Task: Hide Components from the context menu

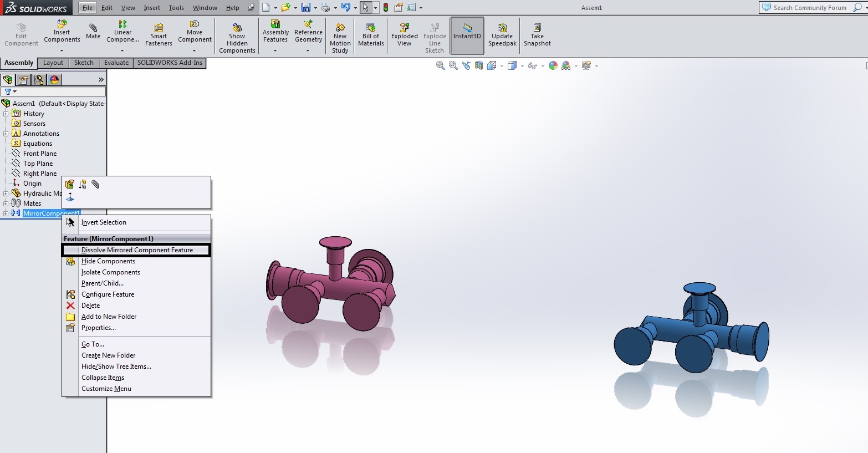Action: tap(108, 261)
